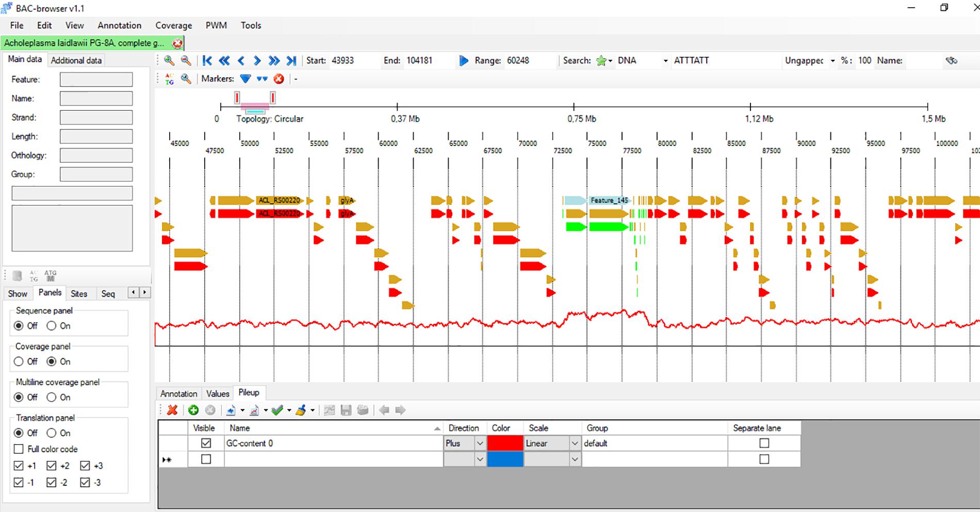Screen dimensions: 980x512
Task: Open the Tools menu
Action: point(251,25)
